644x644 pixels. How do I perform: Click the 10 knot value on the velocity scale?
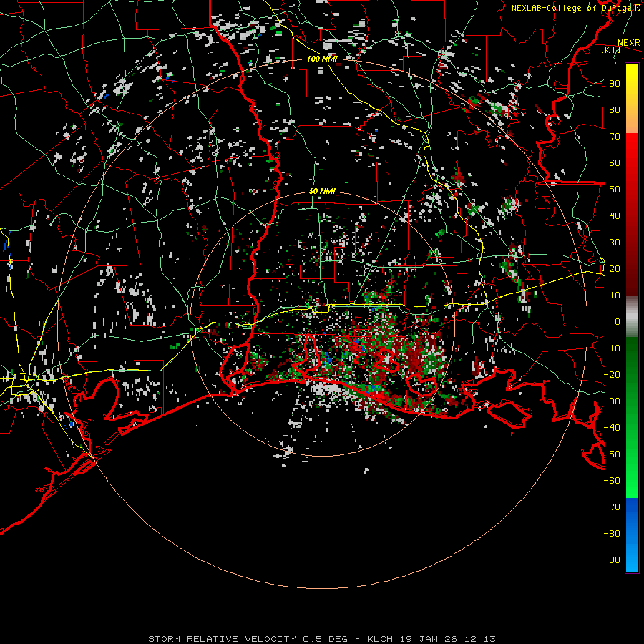pyautogui.click(x=615, y=296)
